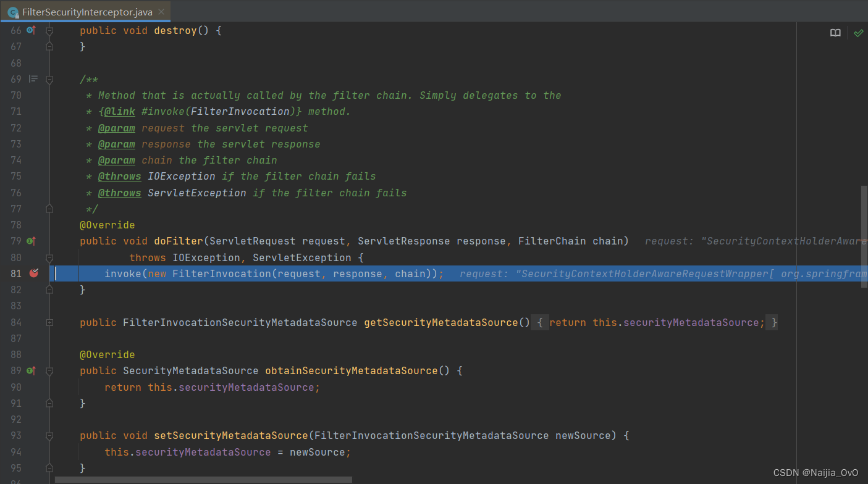The image size is (868, 484).
Task: Click the obtainSecurityMetadataSource method name
Action: (x=352, y=370)
